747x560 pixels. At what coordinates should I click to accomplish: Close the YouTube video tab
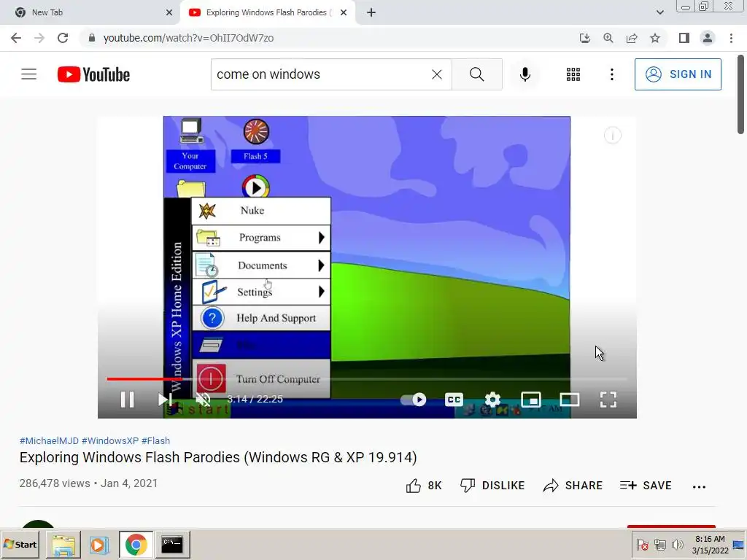pos(344,12)
